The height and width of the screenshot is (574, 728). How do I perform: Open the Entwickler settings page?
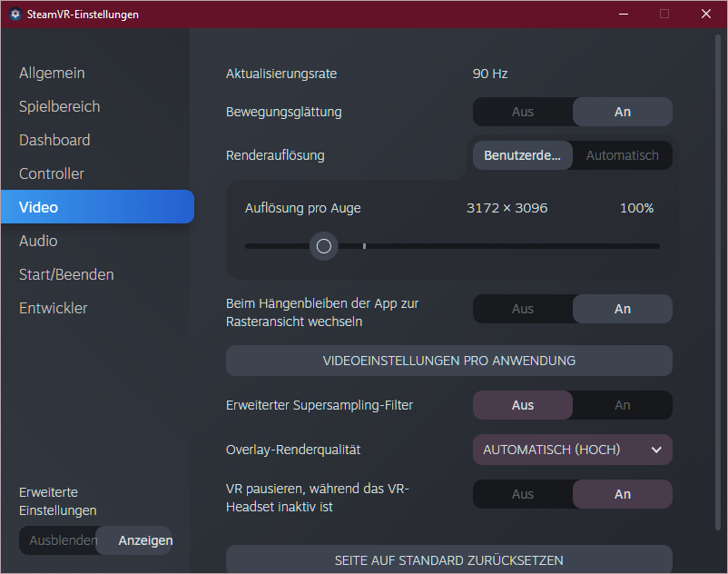click(x=54, y=308)
